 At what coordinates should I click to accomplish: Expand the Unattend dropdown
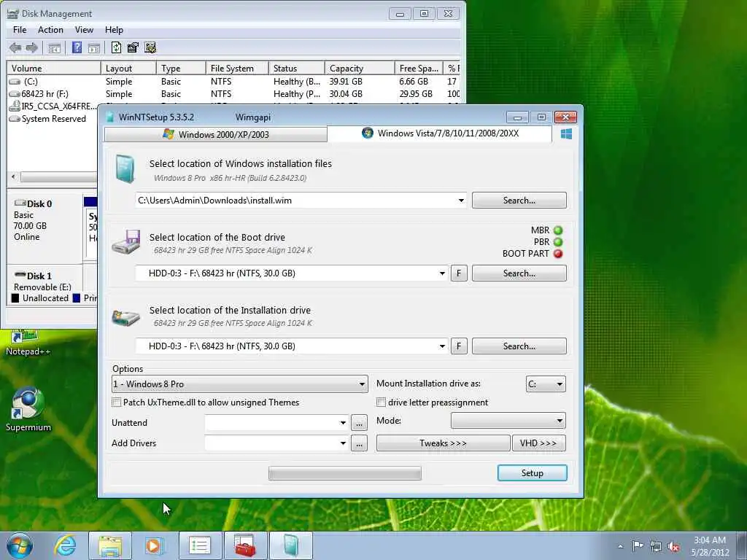coord(343,423)
